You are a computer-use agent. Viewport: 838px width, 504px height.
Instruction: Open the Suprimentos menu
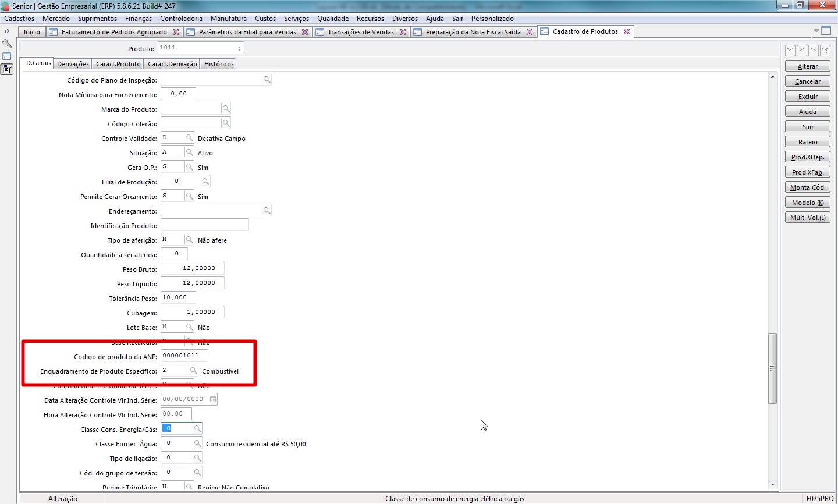pos(97,19)
